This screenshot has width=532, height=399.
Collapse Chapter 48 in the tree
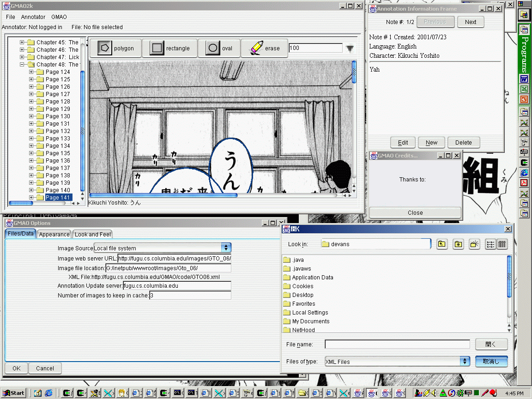pos(22,65)
